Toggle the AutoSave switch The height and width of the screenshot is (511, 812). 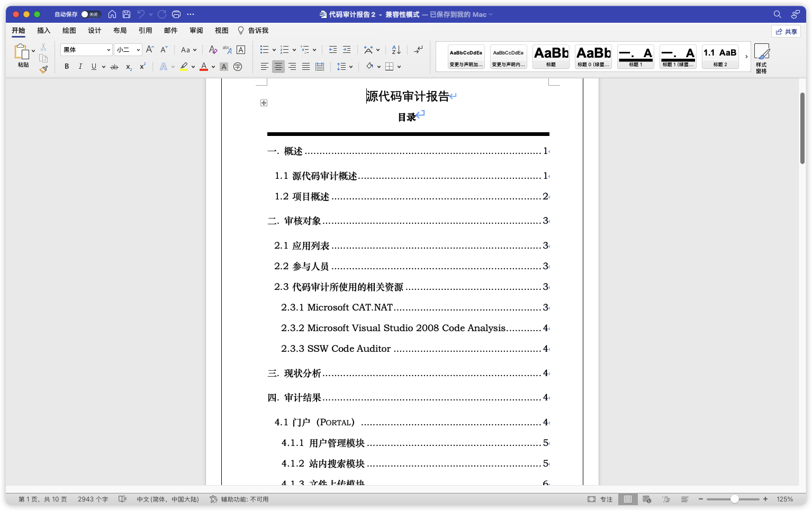(91, 14)
